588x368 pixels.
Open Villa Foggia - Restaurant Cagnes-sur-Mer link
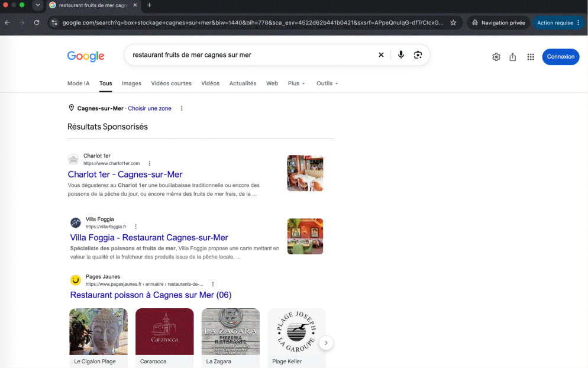(149, 237)
